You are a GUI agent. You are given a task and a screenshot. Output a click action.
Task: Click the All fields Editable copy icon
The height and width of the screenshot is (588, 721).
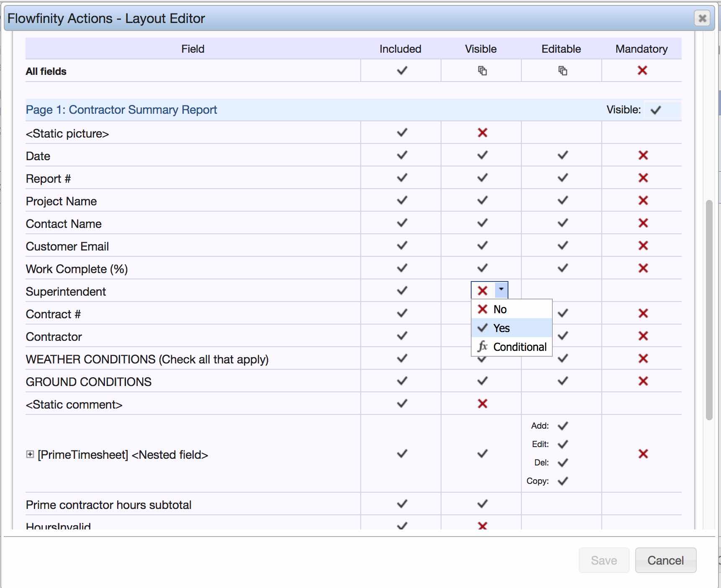pyautogui.click(x=562, y=71)
